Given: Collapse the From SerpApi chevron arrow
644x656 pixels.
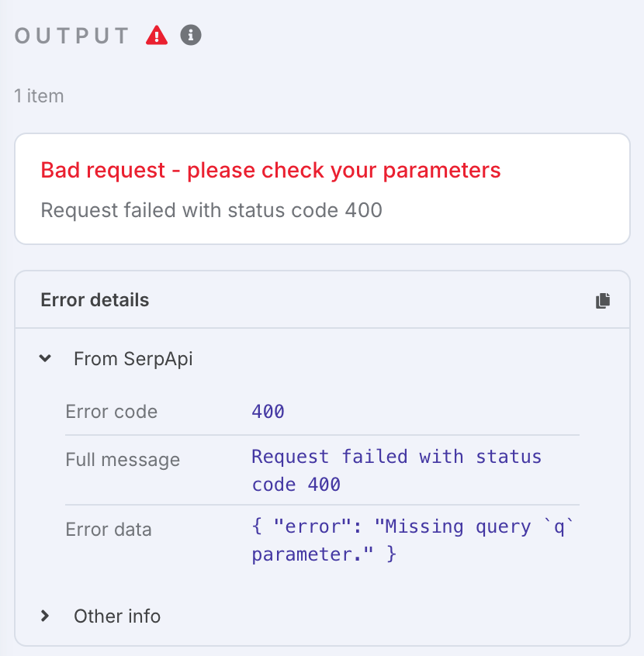Looking at the screenshot, I should tap(45, 358).
